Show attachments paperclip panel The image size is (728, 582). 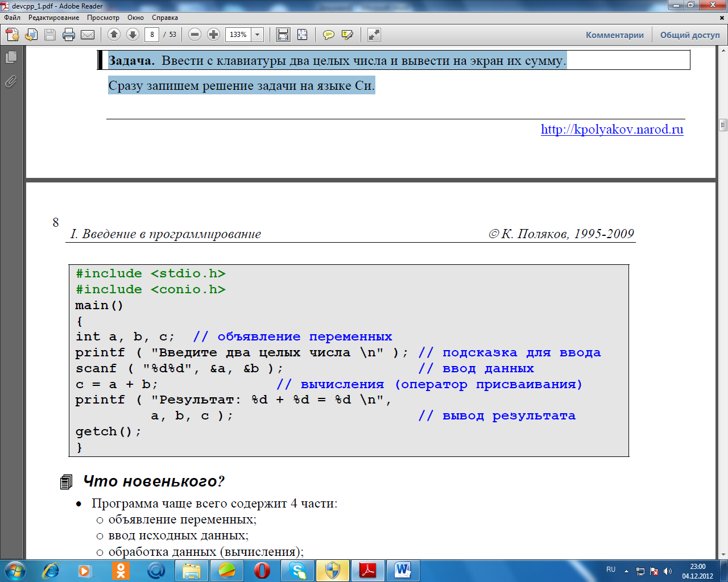coord(11,81)
